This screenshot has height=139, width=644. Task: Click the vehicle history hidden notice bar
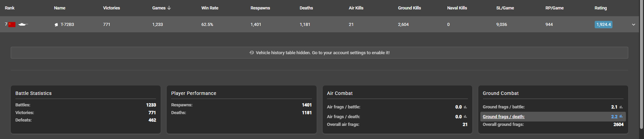319,53
